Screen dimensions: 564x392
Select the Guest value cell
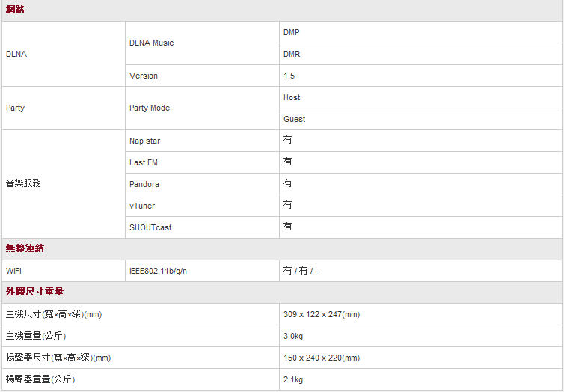pyautogui.click(x=294, y=119)
